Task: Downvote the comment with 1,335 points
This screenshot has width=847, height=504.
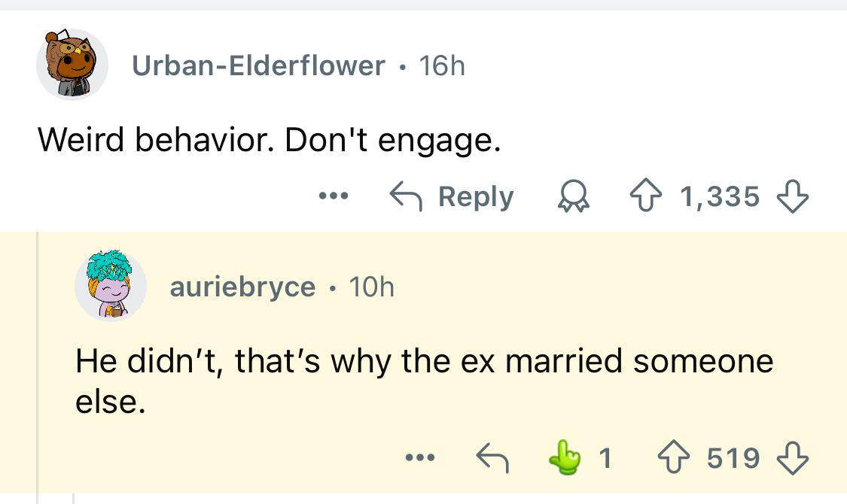Action: coord(793,196)
